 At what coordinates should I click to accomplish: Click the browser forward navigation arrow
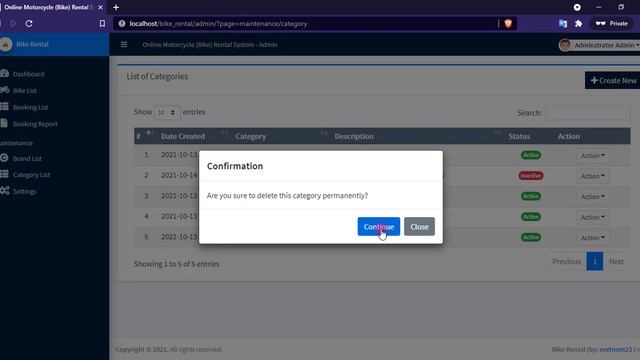pyautogui.click(x=13, y=24)
